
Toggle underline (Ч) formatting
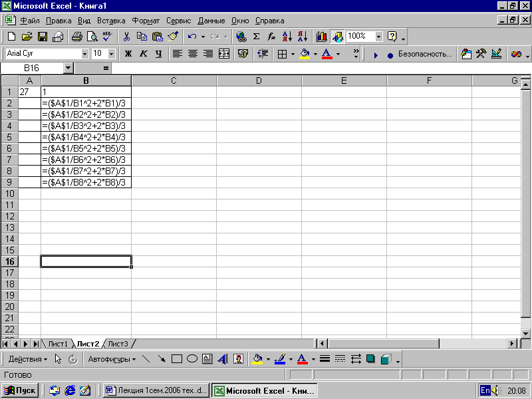[159, 54]
